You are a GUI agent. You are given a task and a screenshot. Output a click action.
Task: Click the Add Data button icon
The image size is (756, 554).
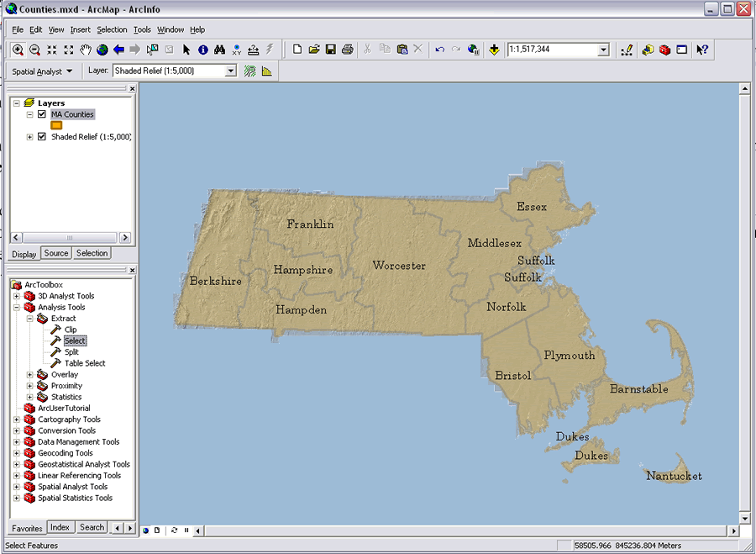pos(494,50)
